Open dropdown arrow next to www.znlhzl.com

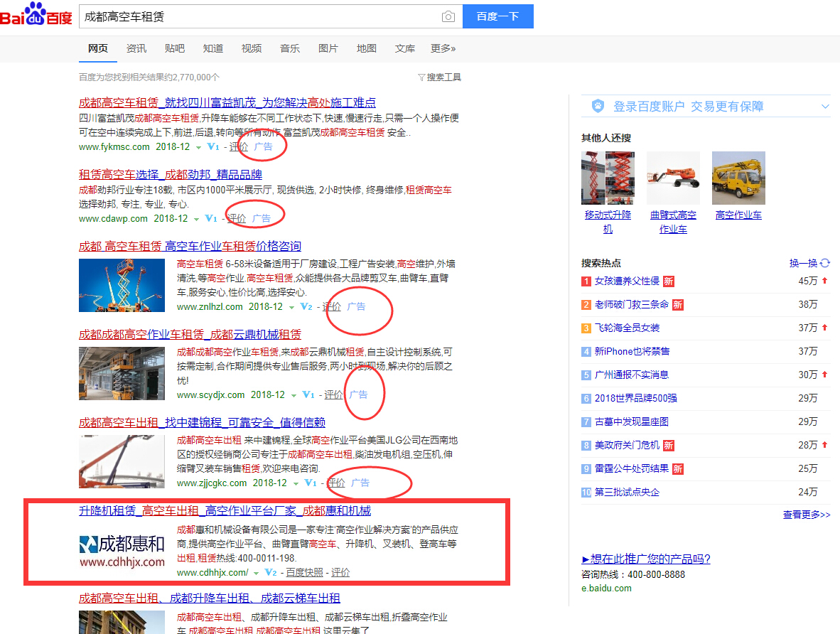click(291, 307)
